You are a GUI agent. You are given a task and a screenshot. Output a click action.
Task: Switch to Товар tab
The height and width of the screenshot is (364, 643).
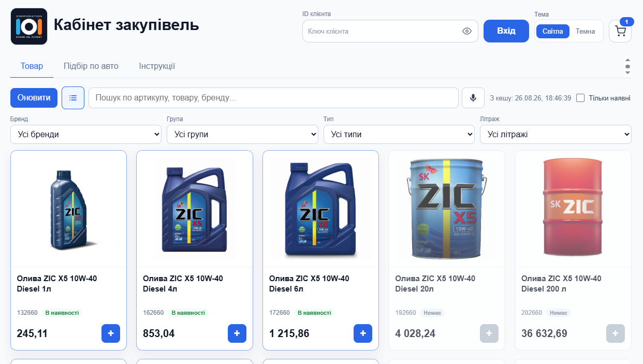(x=32, y=66)
